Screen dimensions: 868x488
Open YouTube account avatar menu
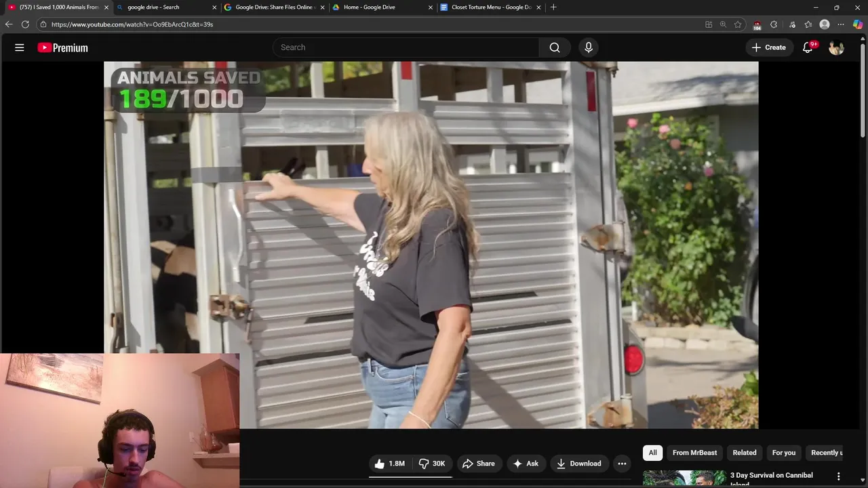[x=836, y=47]
